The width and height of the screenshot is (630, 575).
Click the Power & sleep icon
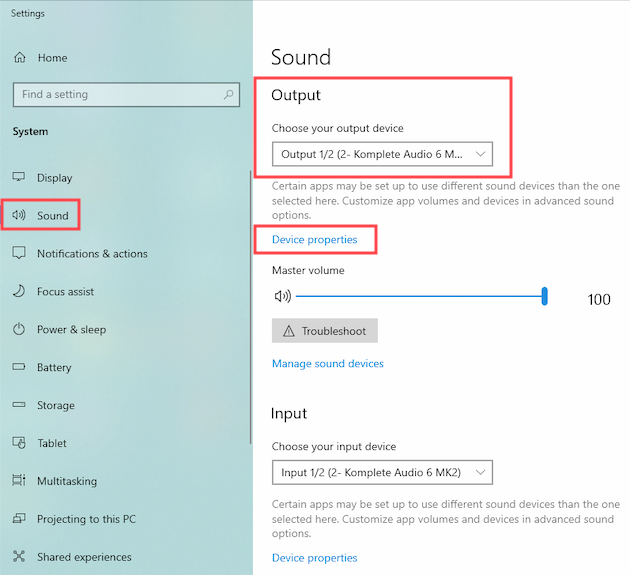[19, 329]
